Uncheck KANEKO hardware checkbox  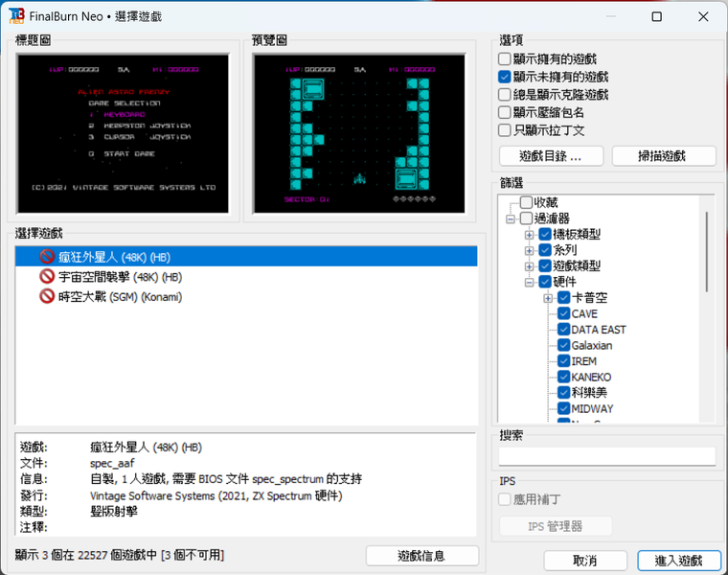pos(563,377)
